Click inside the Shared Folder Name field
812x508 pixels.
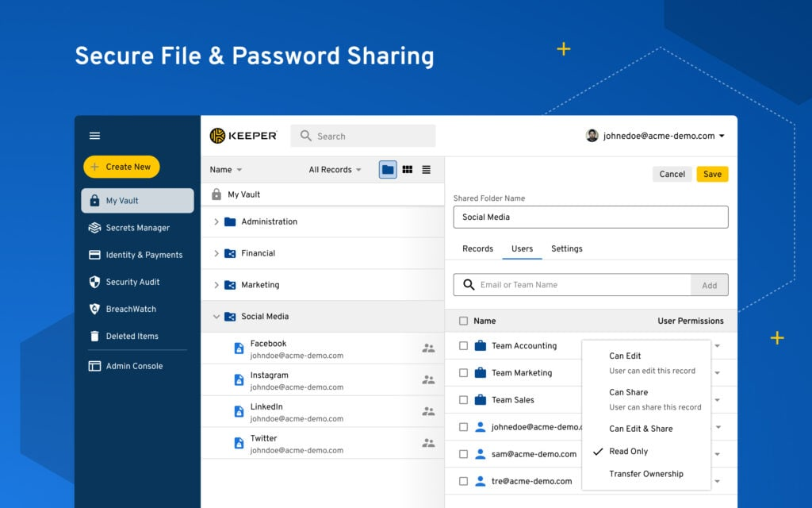pyautogui.click(x=590, y=217)
